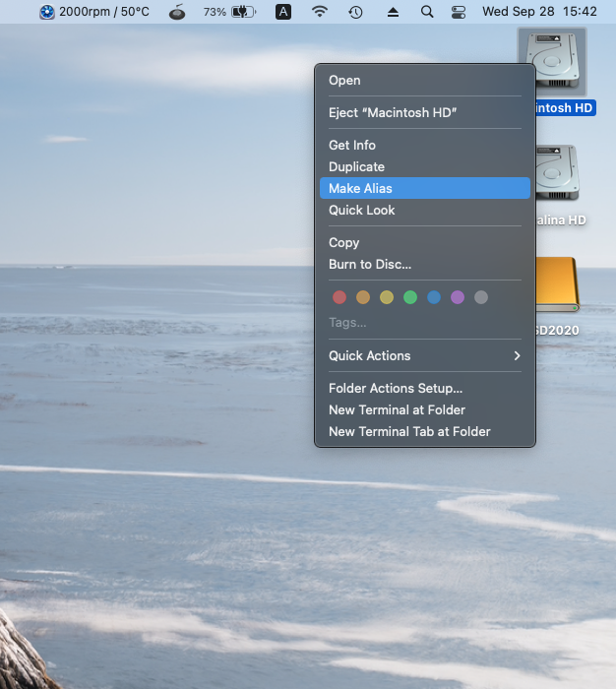The image size is (616, 689).
Task: Choose New Terminal at Folder
Action: (425, 410)
